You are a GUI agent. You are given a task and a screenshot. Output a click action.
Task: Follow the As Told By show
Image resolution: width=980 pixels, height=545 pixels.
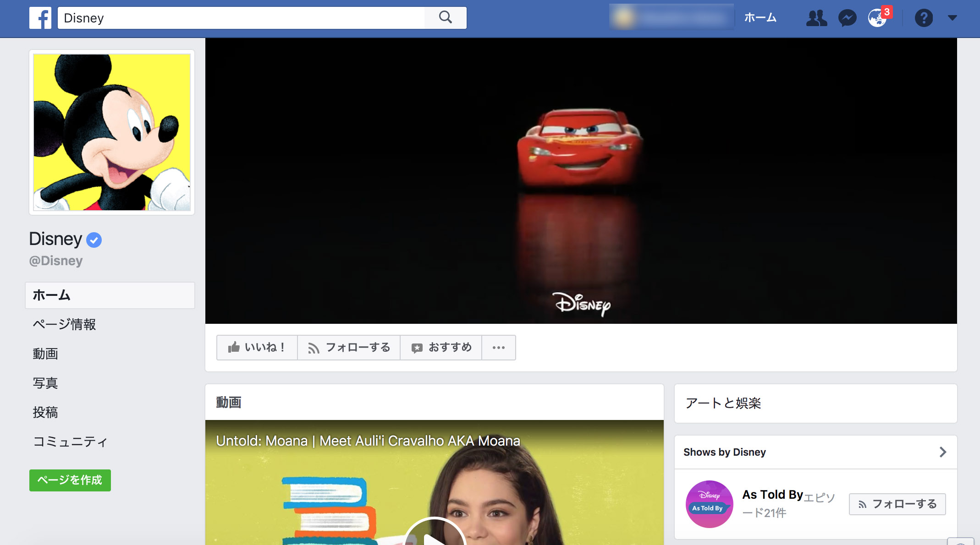897,504
